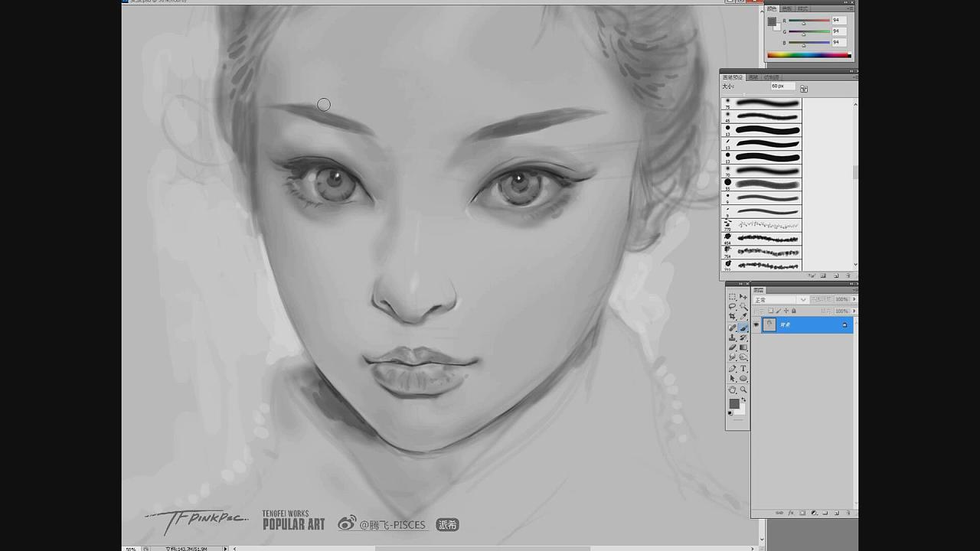Click the toolbox foreground color swatch
The height and width of the screenshot is (551, 980).
point(733,403)
